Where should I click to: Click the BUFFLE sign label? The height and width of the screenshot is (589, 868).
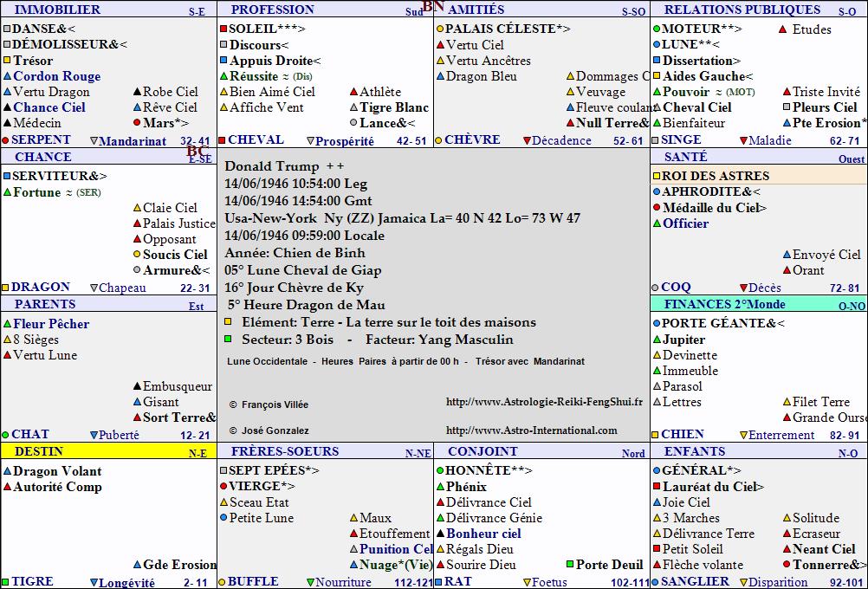coord(253,582)
